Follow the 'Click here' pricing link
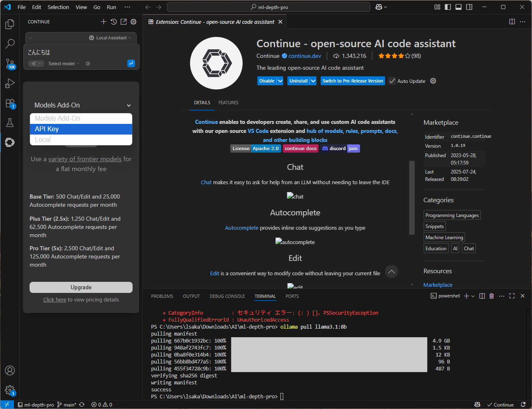Viewport: 532px width, 409px height. pyautogui.click(x=55, y=300)
